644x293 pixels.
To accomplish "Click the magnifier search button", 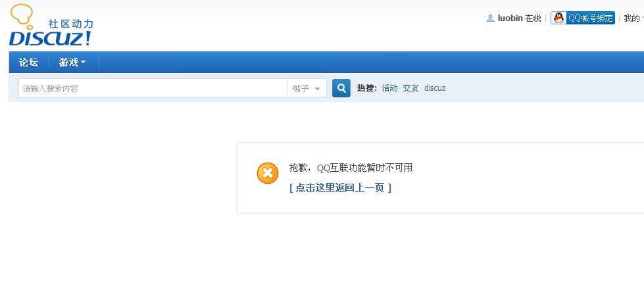I will [x=341, y=88].
